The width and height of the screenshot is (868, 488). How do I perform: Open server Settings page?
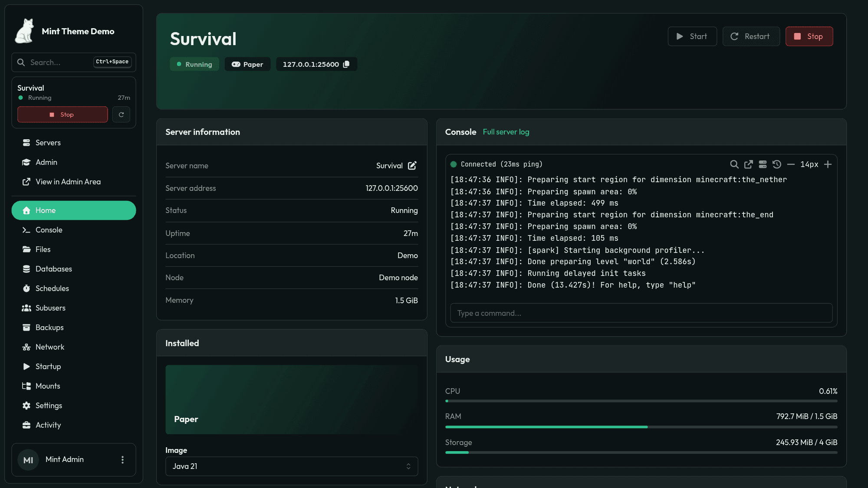[74, 406]
